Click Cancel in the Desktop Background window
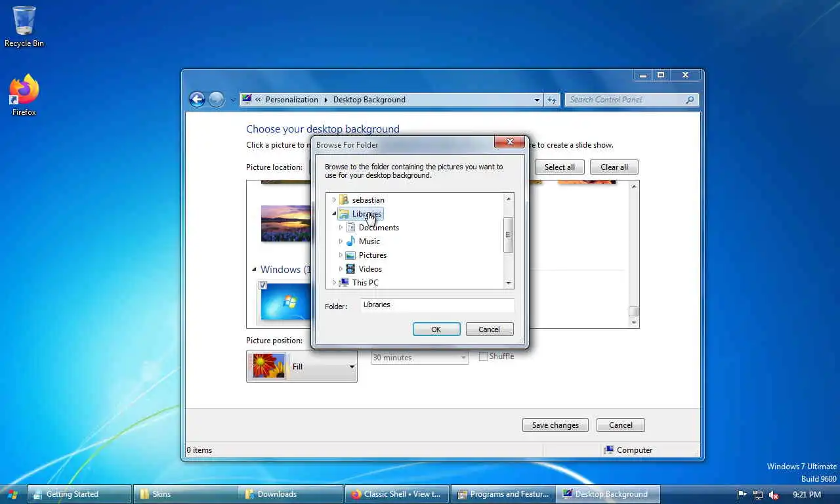The height and width of the screenshot is (504, 840). click(x=621, y=425)
